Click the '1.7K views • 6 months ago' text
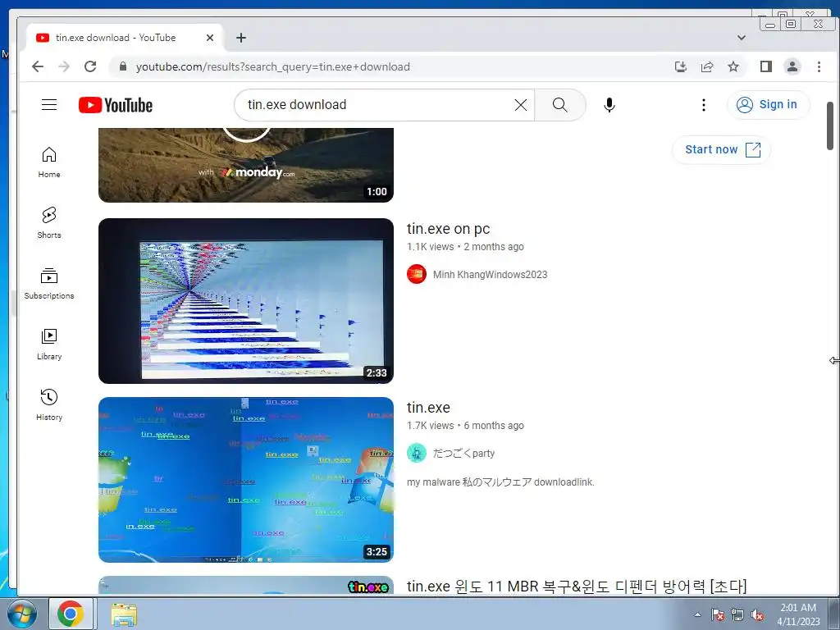 (465, 426)
